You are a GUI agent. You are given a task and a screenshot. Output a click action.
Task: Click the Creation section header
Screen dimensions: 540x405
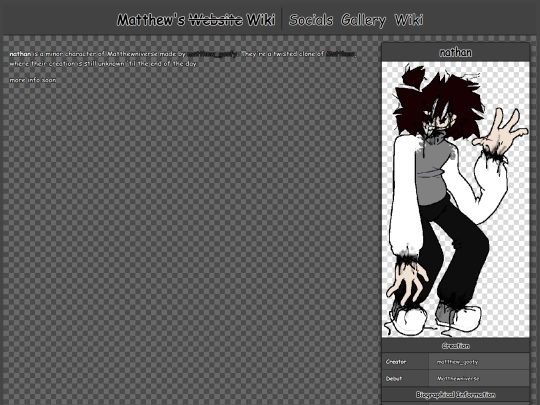[x=456, y=346]
